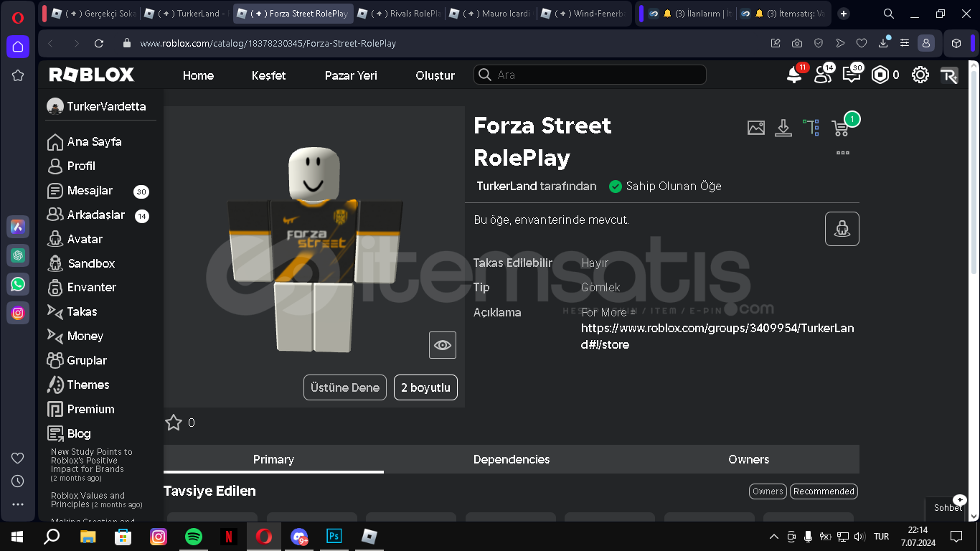Open the Opera sidebar three-dots setup
Screen dimensions: 980x551
tap(18, 504)
